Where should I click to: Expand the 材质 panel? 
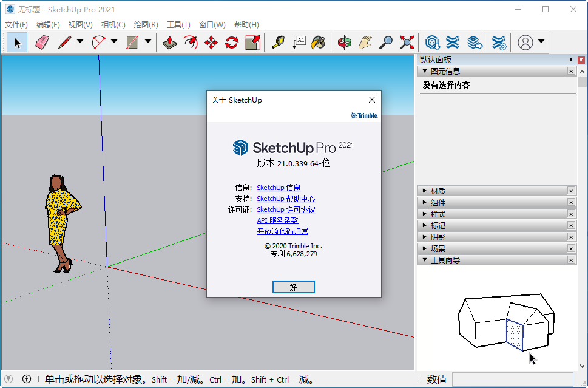pyautogui.click(x=439, y=190)
